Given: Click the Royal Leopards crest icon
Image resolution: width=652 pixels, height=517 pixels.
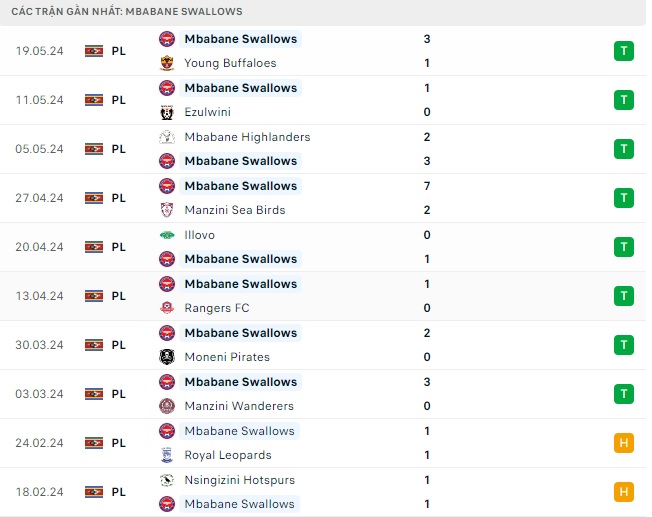Looking at the screenshot, I should point(167,455).
